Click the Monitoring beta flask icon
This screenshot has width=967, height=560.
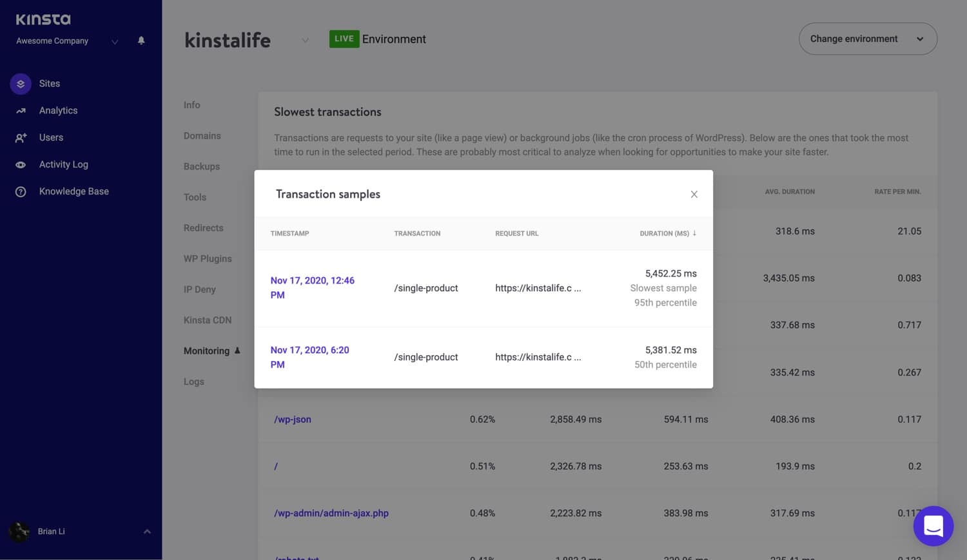[237, 351]
